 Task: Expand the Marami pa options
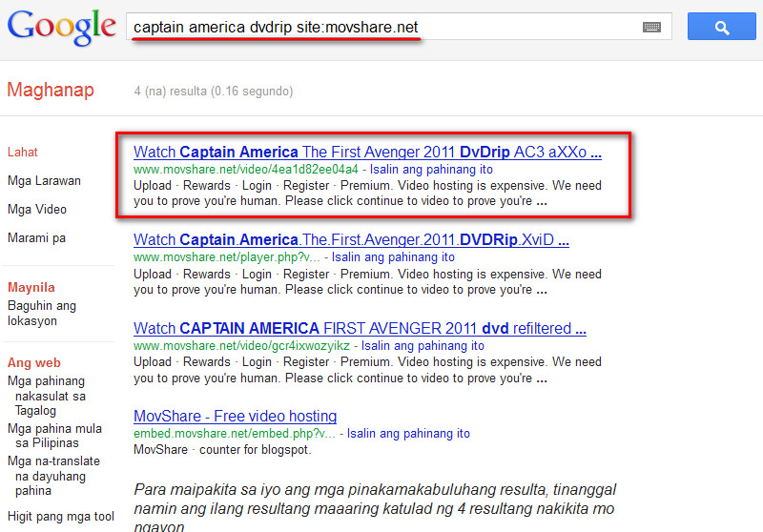[x=36, y=238]
